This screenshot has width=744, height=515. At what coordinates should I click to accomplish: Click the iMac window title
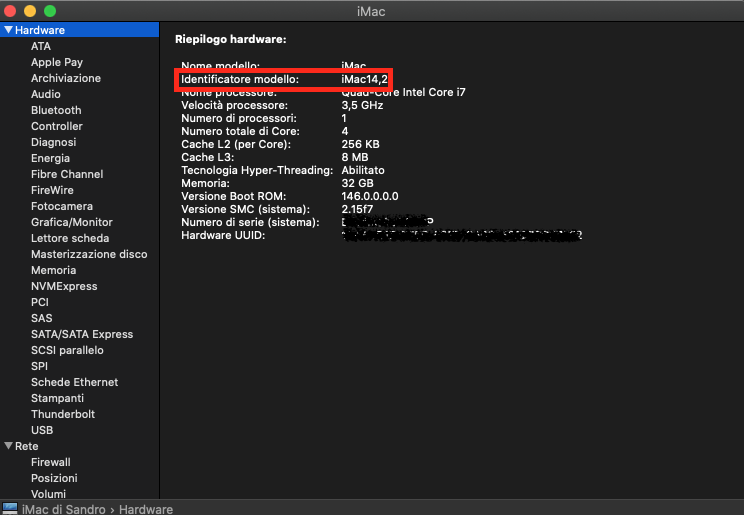click(x=371, y=11)
